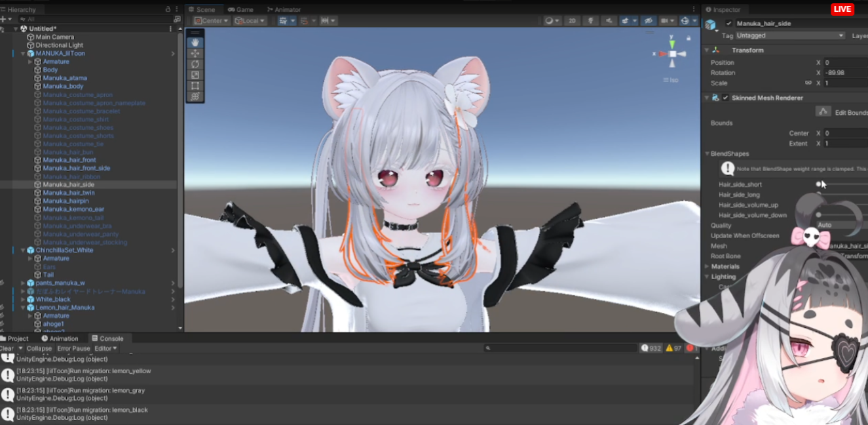Viewport: 868px width, 425px height.
Task: Toggle Iso projection label
Action: 671,80
